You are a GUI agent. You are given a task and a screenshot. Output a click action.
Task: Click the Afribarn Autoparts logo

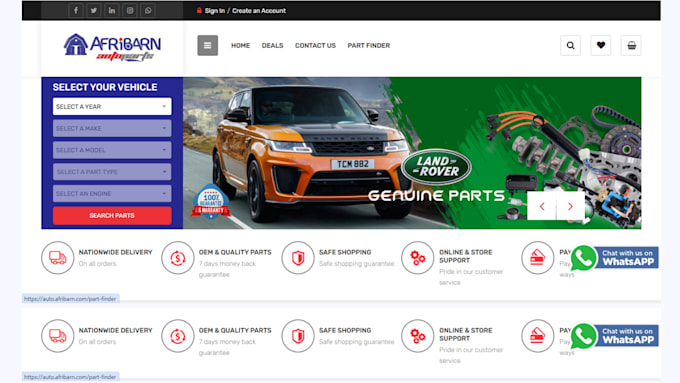tap(113, 48)
